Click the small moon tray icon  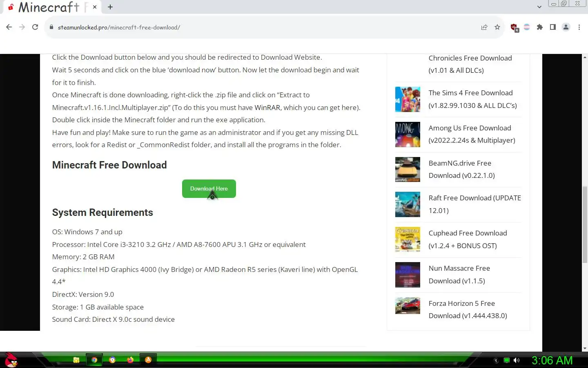[x=496, y=360]
